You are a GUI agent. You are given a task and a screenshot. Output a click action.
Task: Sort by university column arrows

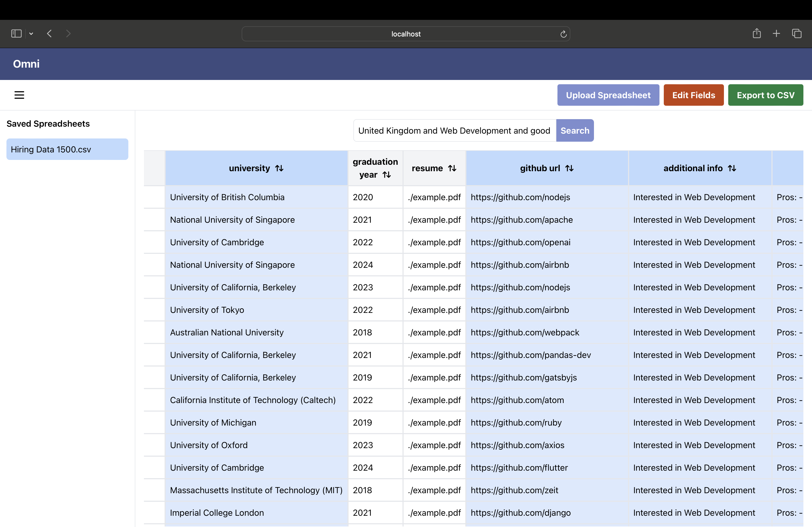[x=279, y=168]
